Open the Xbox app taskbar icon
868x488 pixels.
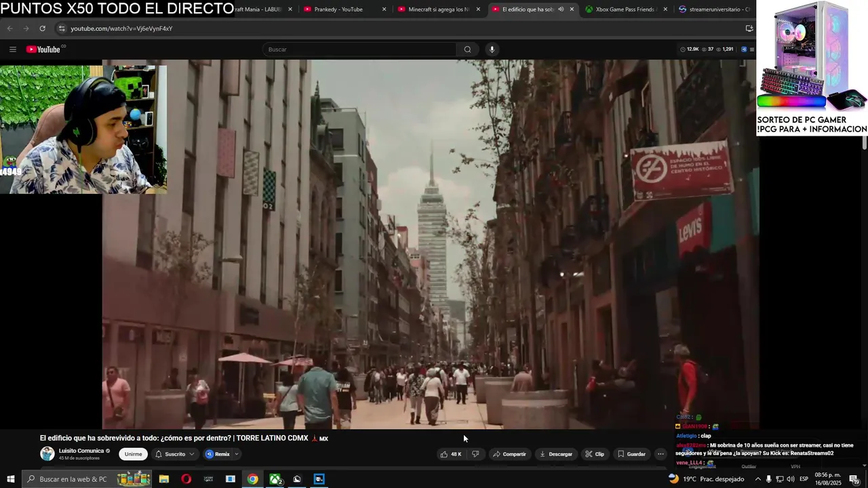click(x=275, y=479)
